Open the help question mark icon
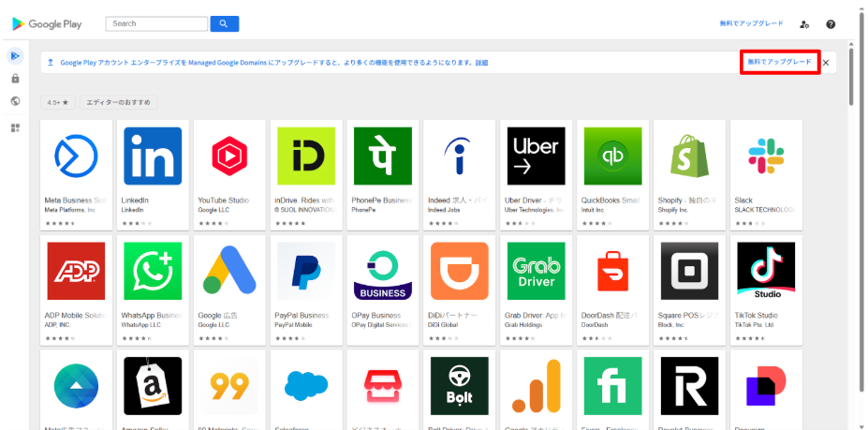This screenshot has height=430, width=868. point(831,24)
